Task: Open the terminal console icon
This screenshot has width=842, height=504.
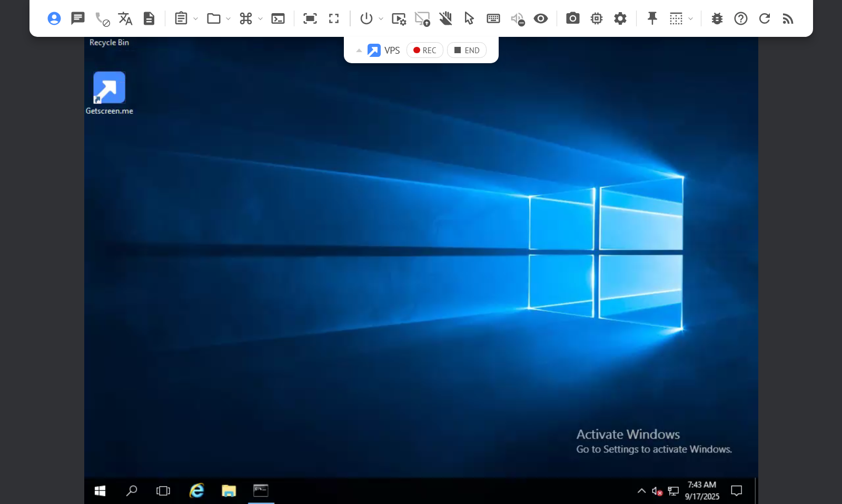Action: (278, 18)
